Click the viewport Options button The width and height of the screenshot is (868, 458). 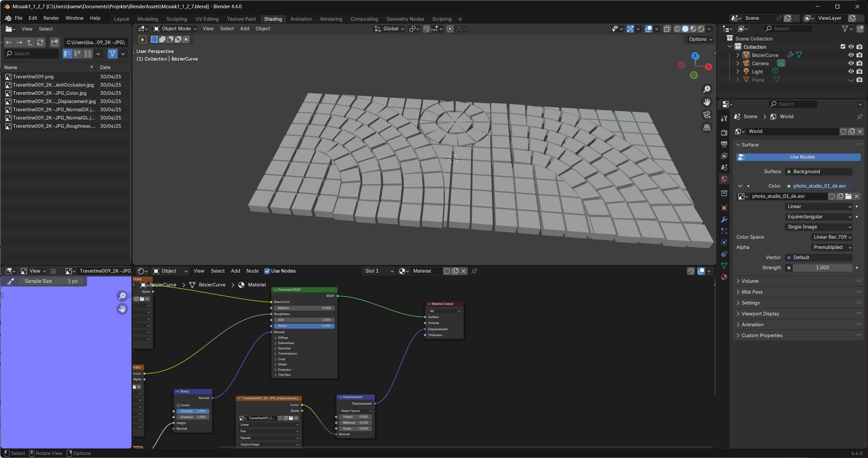tap(700, 39)
